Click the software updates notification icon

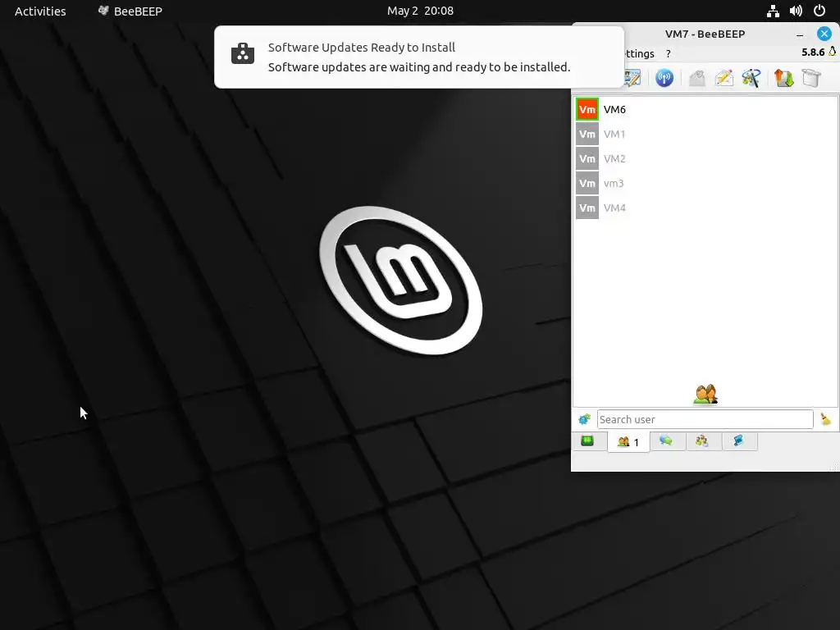[243, 53]
